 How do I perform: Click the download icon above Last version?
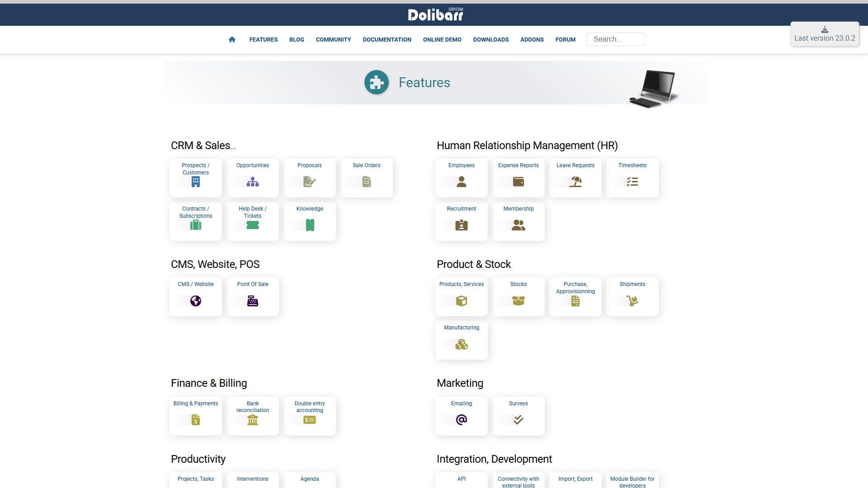(x=825, y=29)
